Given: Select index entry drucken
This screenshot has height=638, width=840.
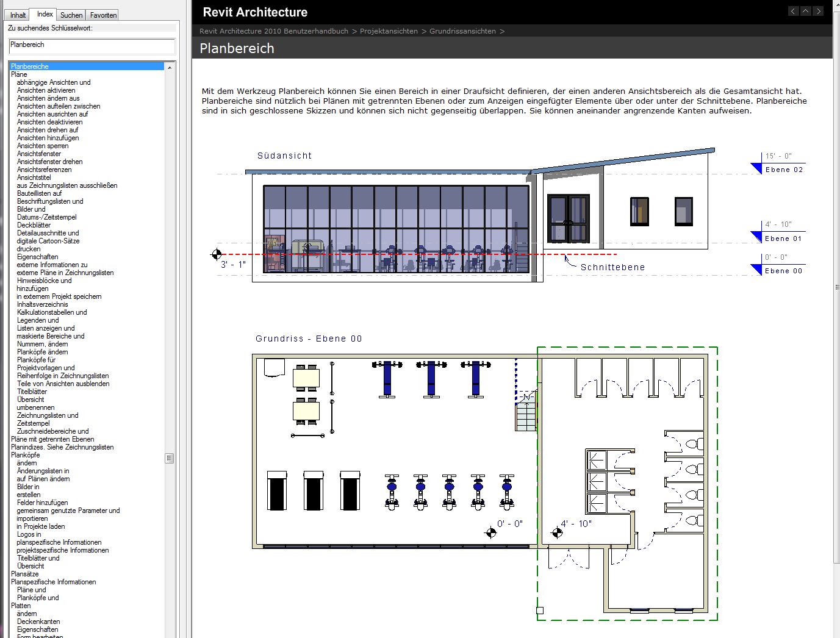Looking at the screenshot, I should (x=29, y=249).
